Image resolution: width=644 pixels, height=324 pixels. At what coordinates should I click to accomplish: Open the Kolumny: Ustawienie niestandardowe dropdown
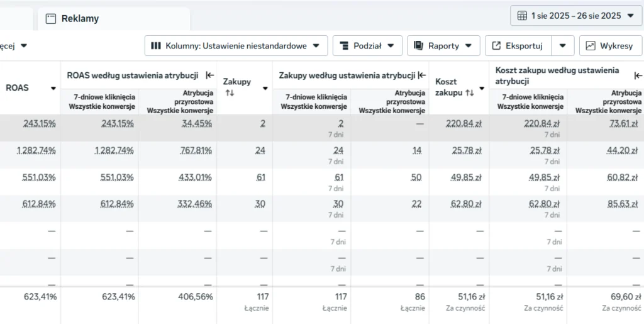(236, 45)
